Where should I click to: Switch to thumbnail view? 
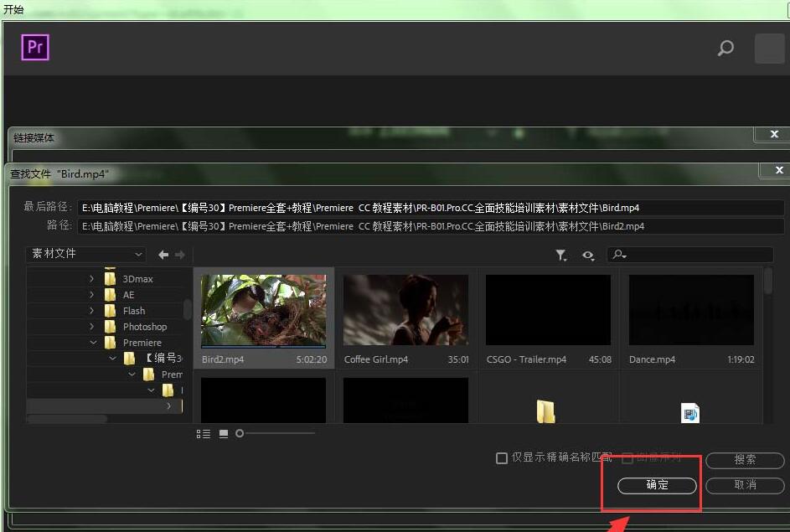click(224, 434)
